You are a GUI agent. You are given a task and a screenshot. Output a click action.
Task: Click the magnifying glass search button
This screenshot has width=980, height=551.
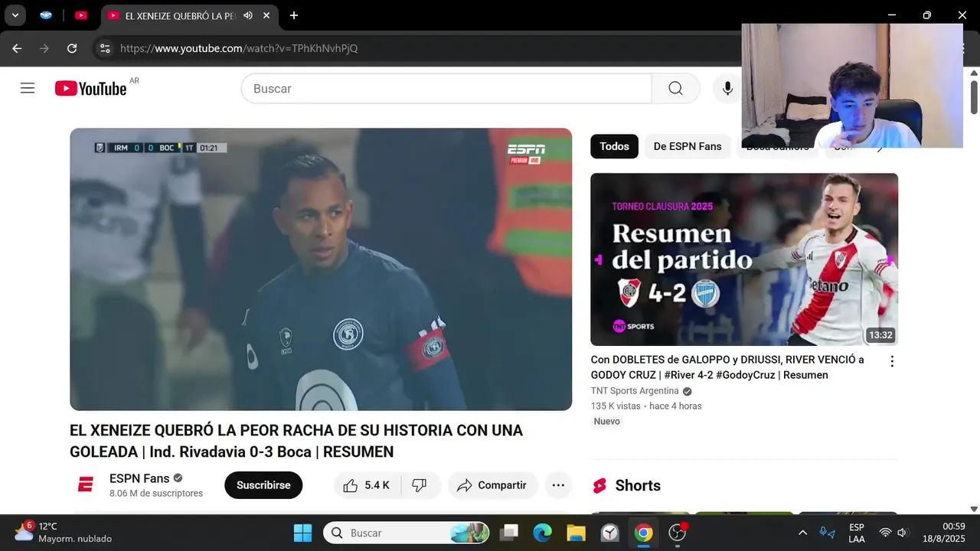coord(675,89)
